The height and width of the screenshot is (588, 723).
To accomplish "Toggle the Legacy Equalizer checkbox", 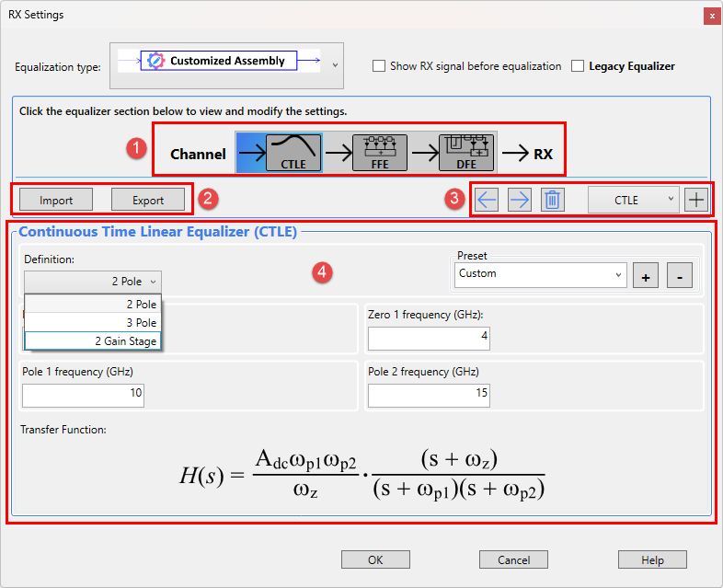I will coord(578,66).
